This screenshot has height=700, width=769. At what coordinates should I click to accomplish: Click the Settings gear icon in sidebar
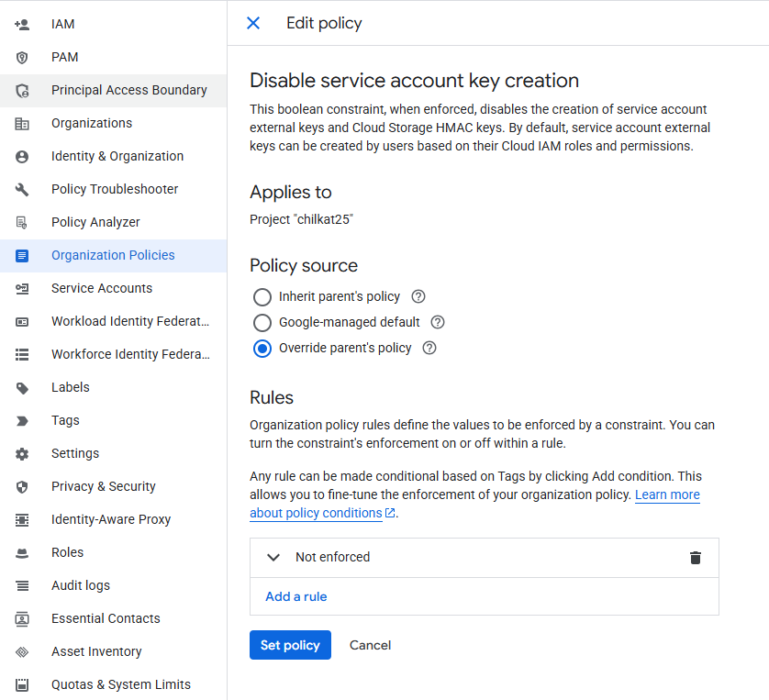coord(22,454)
